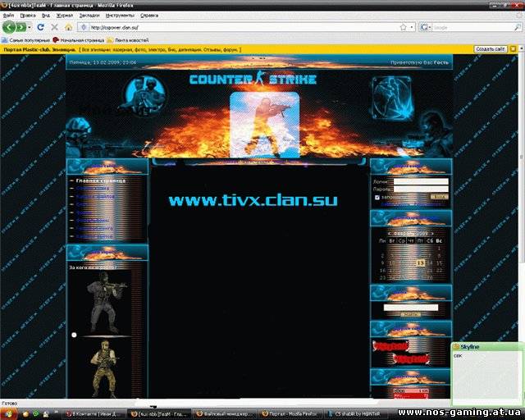Click the search button below search field

[411, 314]
